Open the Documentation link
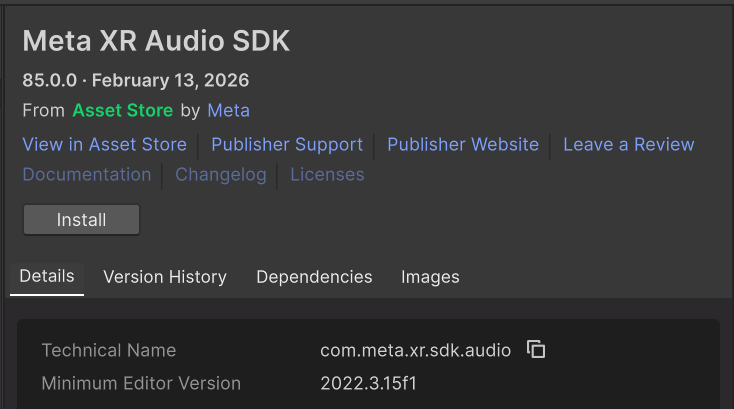The height and width of the screenshot is (409, 734). pyautogui.click(x=86, y=174)
